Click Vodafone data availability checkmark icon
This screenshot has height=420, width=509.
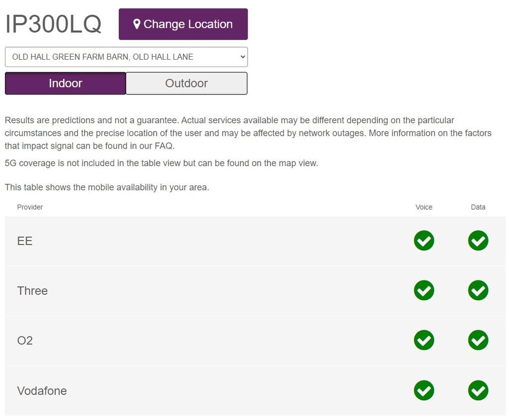click(x=478, y=390)
